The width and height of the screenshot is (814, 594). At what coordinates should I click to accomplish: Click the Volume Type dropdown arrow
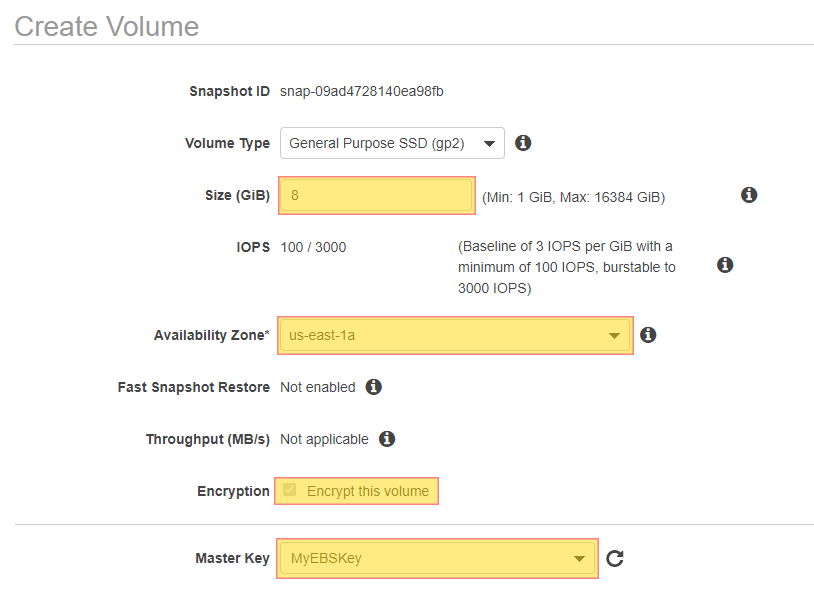489,144
